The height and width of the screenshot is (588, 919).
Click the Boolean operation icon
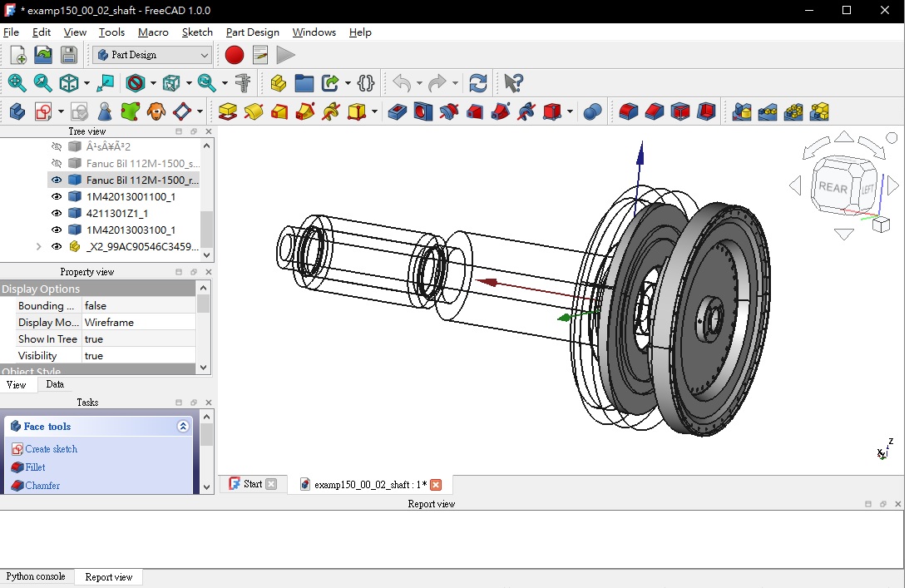point(592,111)
